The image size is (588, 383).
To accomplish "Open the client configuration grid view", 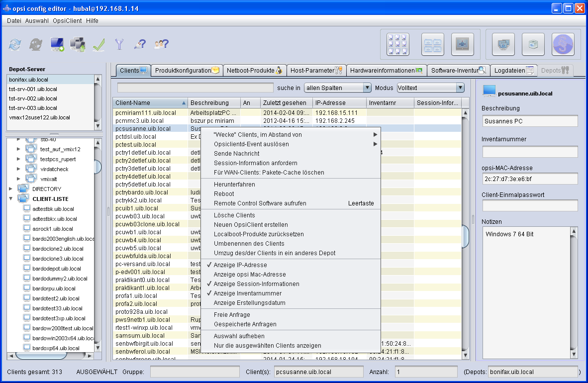I will (397, 45).
